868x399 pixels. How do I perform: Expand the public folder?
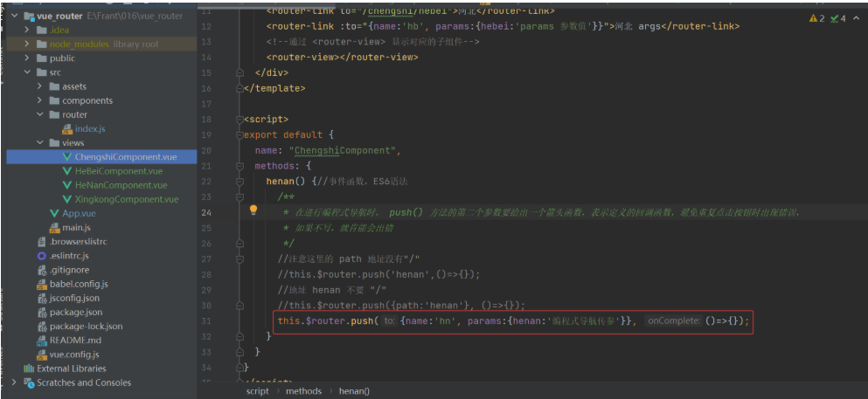pyautogui.click(x=26, y=58)
